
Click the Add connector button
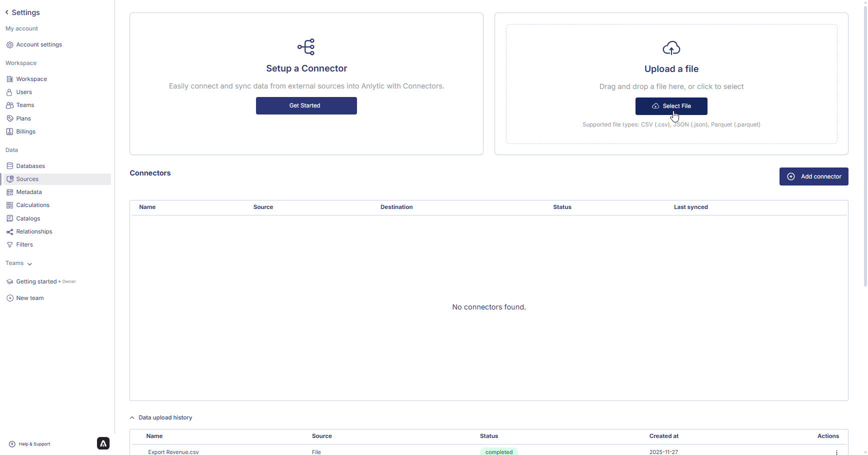coord(813,176)
